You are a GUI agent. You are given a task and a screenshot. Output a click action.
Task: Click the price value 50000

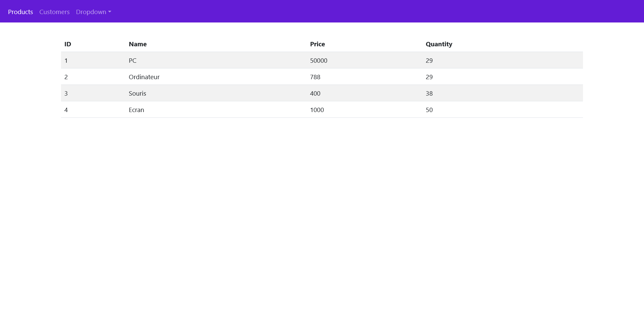[319, 60]
